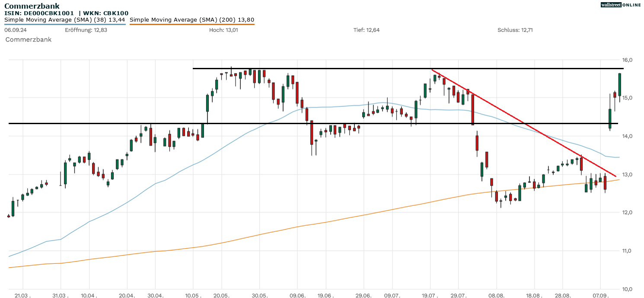Click the 21.03. date on time axis
This screenshot has height=298, width=644.
[23, 295]
